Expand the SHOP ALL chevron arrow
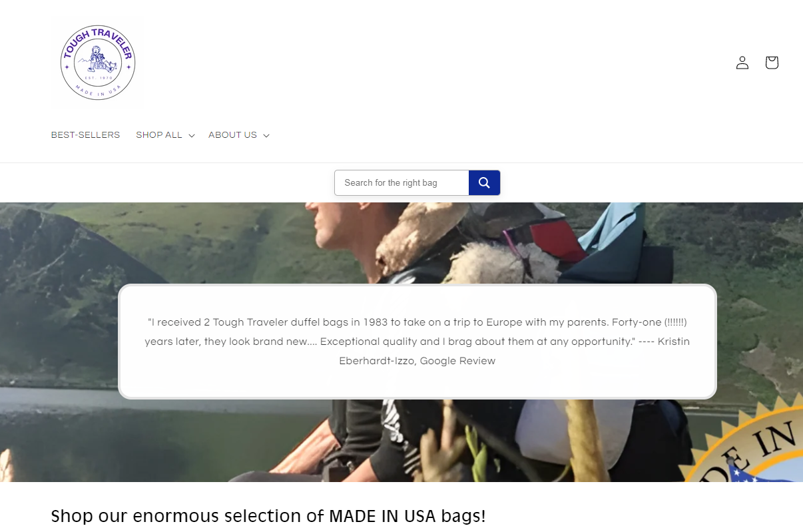Viewport: 803px width, 532px height. 192,136
